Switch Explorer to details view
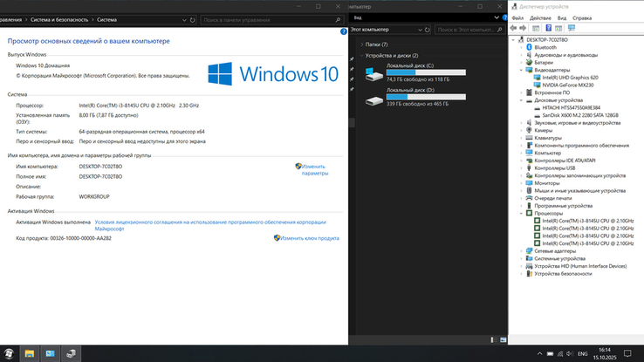This screenshot has height=362, width=644. tap(494, 340)
